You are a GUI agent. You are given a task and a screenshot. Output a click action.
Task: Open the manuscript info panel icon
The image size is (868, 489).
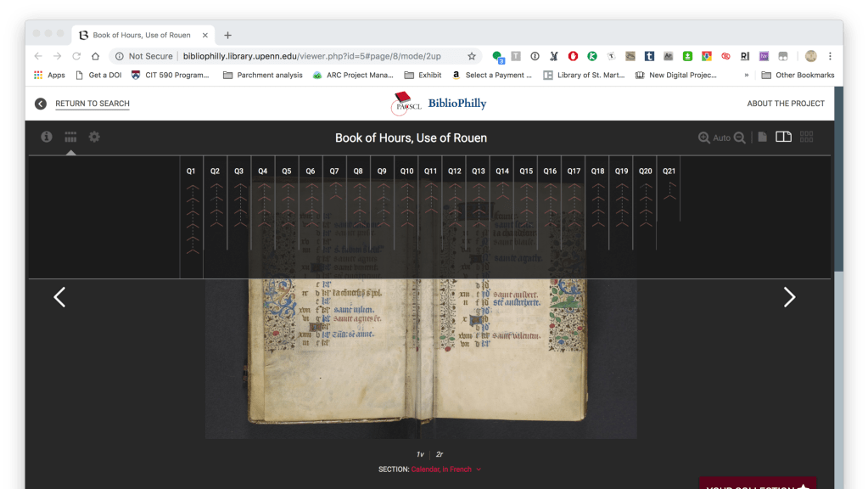coord(47,137)
